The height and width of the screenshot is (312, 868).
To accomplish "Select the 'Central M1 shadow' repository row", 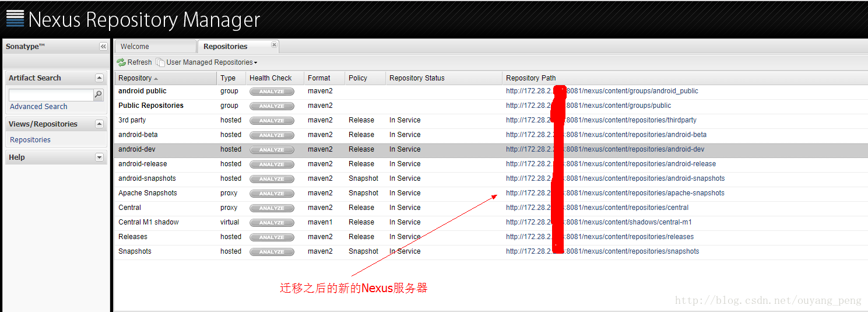I will coord(491,223).
